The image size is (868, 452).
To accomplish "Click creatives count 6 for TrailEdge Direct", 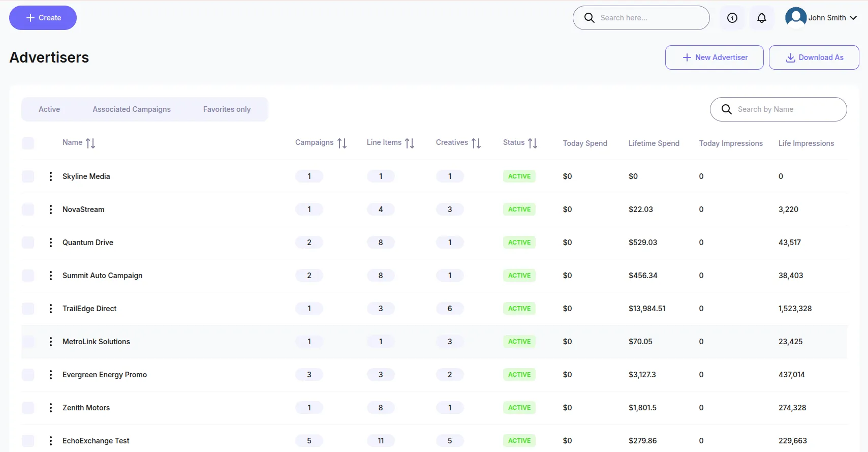I will tap(450, 309).
